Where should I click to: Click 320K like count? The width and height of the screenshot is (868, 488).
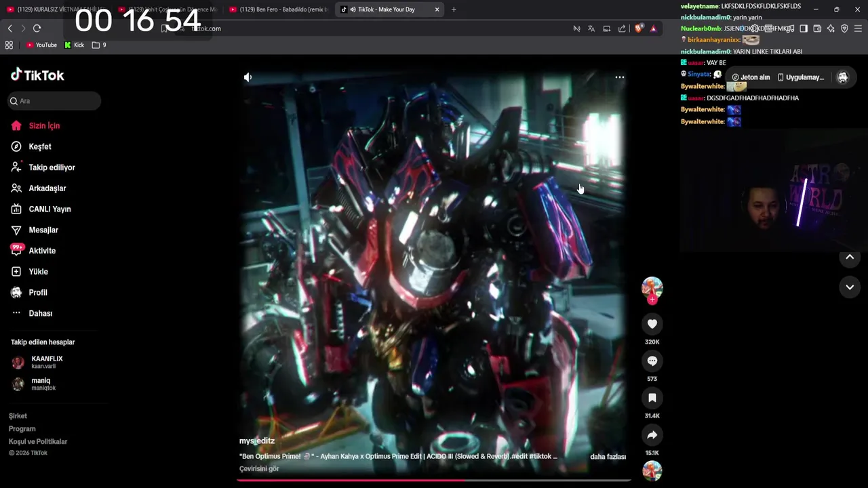652,342
